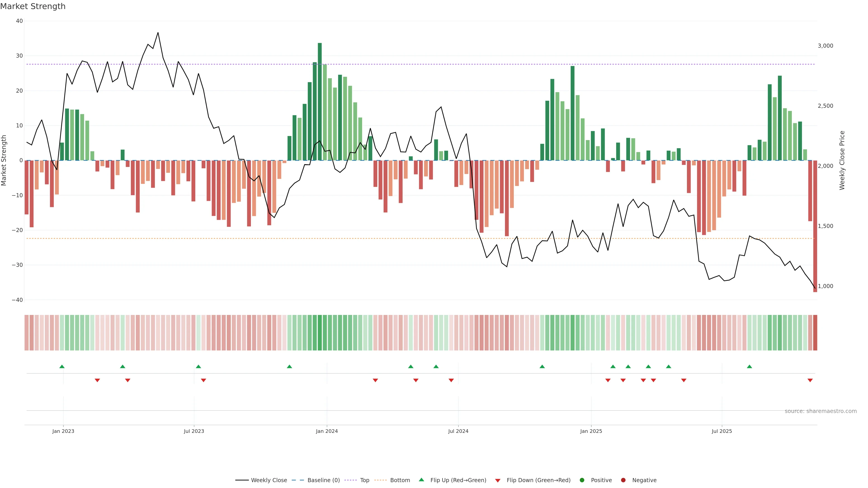Click the purple dotted Top legend icon
This screenshot has width=868, height=488.
click(x=350, y=480)
